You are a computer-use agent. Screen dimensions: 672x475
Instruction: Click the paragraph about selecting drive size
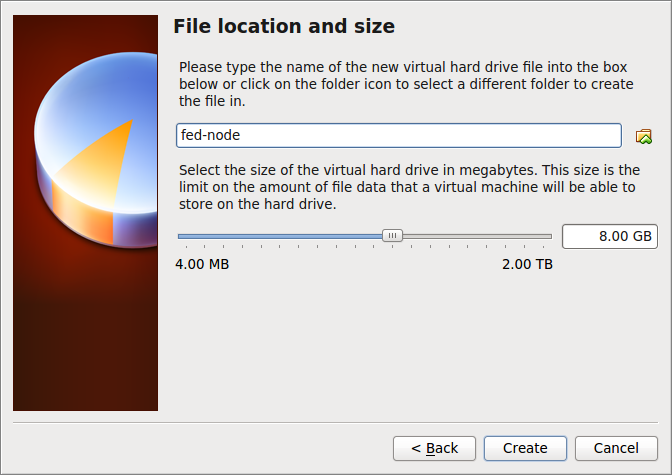point(409,187)
